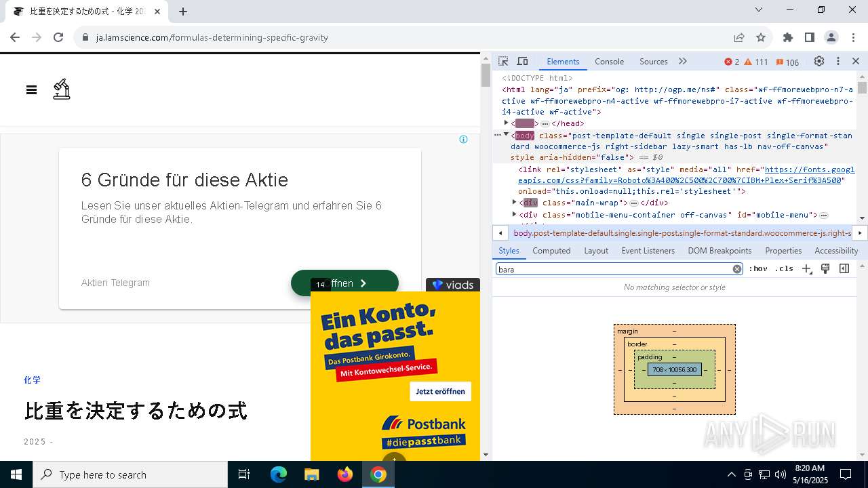Screen dimensions: 868x488
Task: Toggle the rendering emulations brush icon
Action: click(x=825, y=269)
